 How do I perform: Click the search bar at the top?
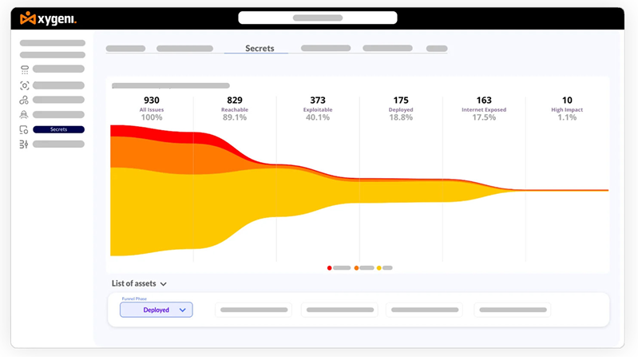coord(317,18)
